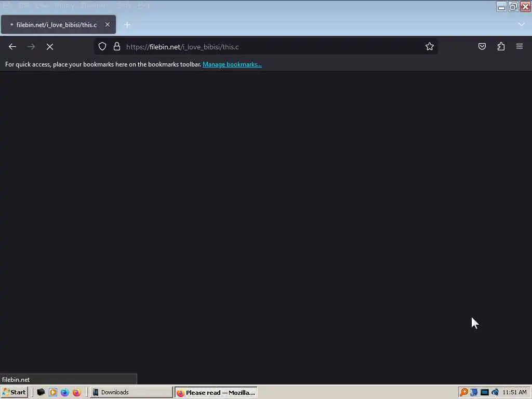532x399 pixels.
Task: Select the filebin.net/i_love_bibisi/this.c tab
Action: tap(58, 24)
